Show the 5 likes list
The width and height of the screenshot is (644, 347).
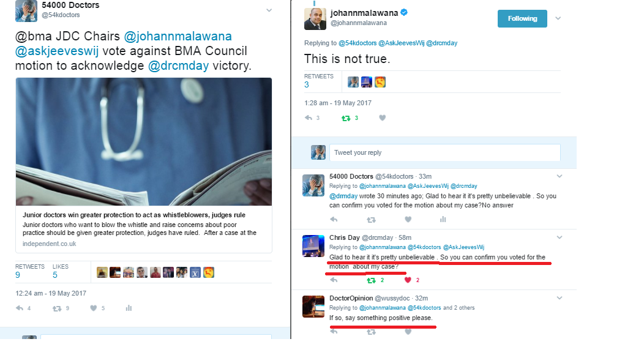point(61,272)
